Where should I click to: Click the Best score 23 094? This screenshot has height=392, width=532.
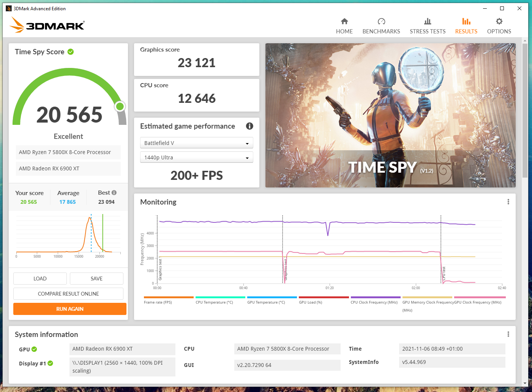pos(106,202)
